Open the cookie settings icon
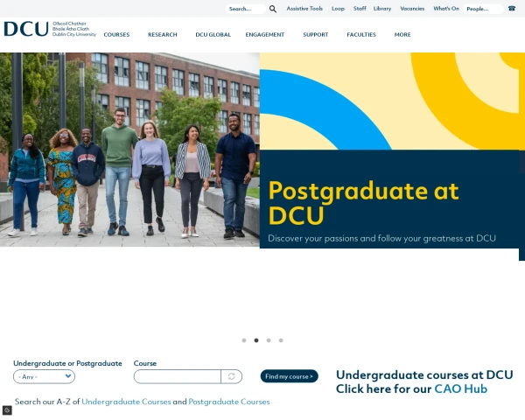 click(x=7, y=410)
